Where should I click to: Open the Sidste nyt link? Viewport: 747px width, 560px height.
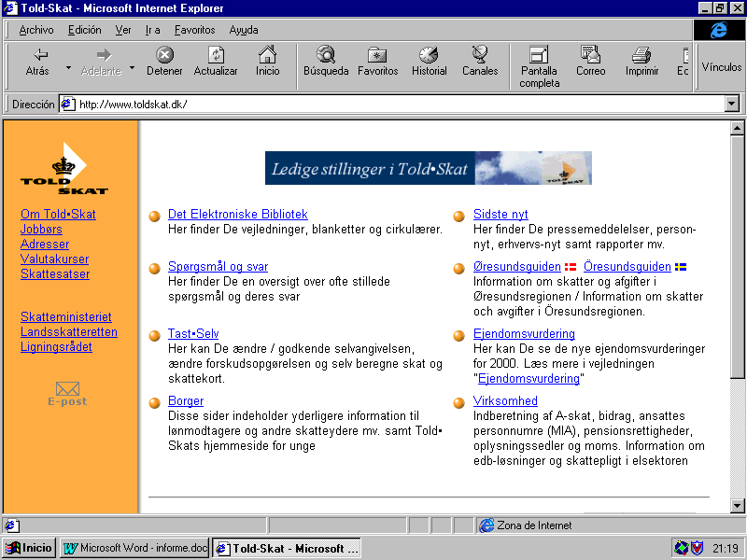(x=500, y=215)
